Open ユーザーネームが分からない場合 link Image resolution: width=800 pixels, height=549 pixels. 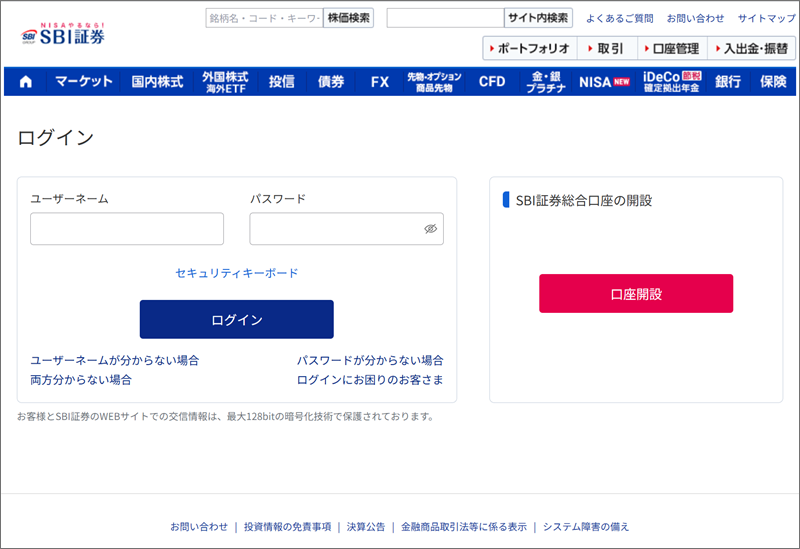(115, 360)
